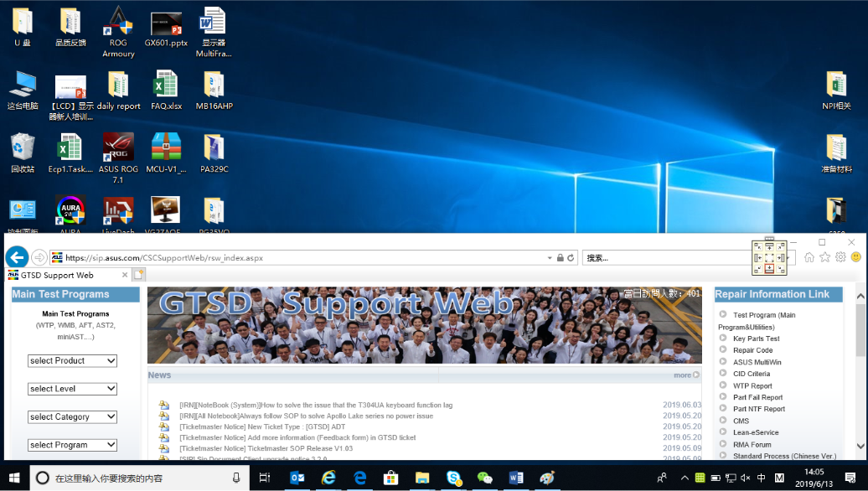The width and height of the screenshot is (868, 491).
Task: Click the page scrollbar down arrow
Action: (x=860, y=446)
